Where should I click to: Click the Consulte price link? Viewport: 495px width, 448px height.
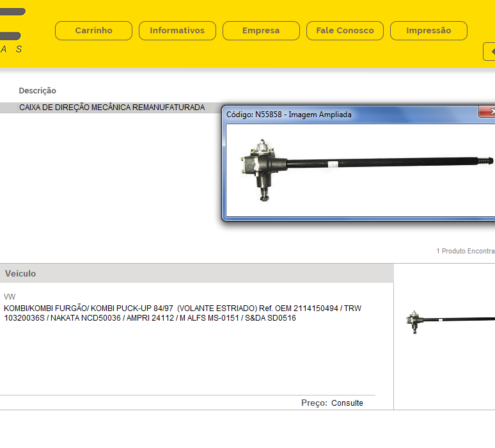[347, 403]
